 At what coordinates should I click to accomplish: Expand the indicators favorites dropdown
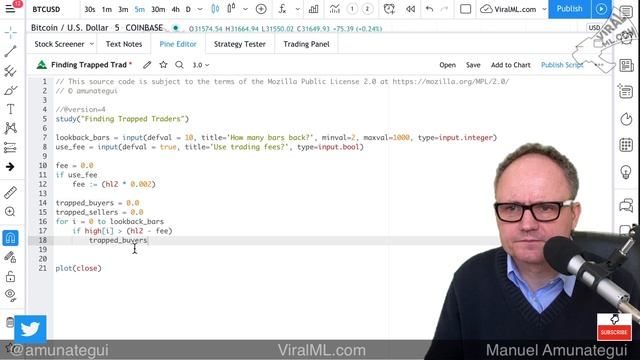pyautogui.click(x=298, y=9)
